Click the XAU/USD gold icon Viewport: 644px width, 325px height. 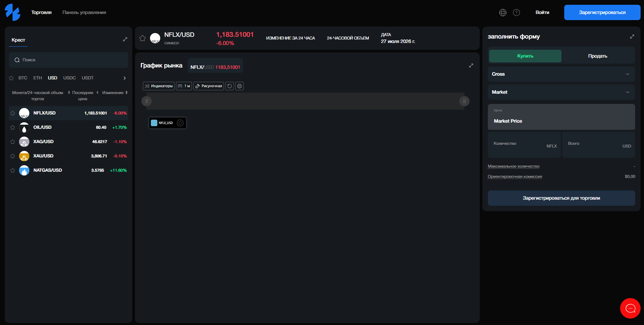tap(24, 156)
